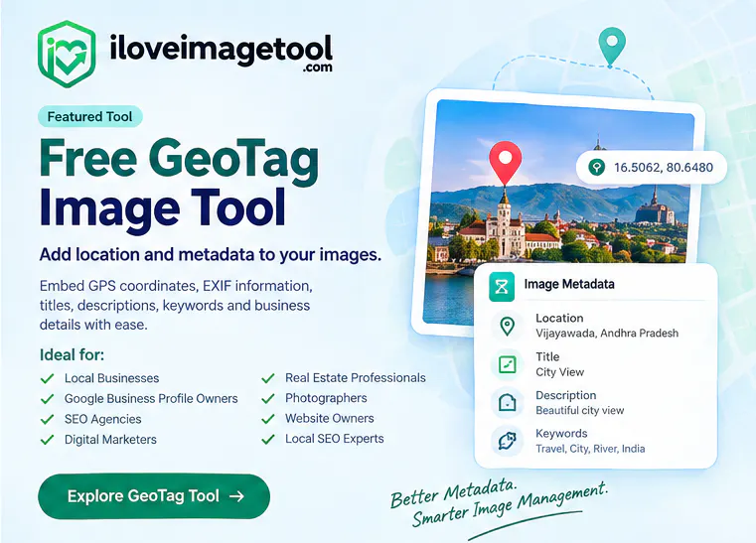
Task: Click the red map pin on the photo
Action: (x=505, y=163)
